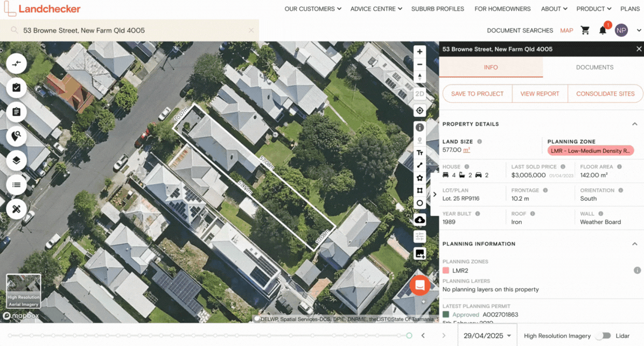Locate my position with target icon
The width and height of the screenshot is (644, 346).
(419, 110)
